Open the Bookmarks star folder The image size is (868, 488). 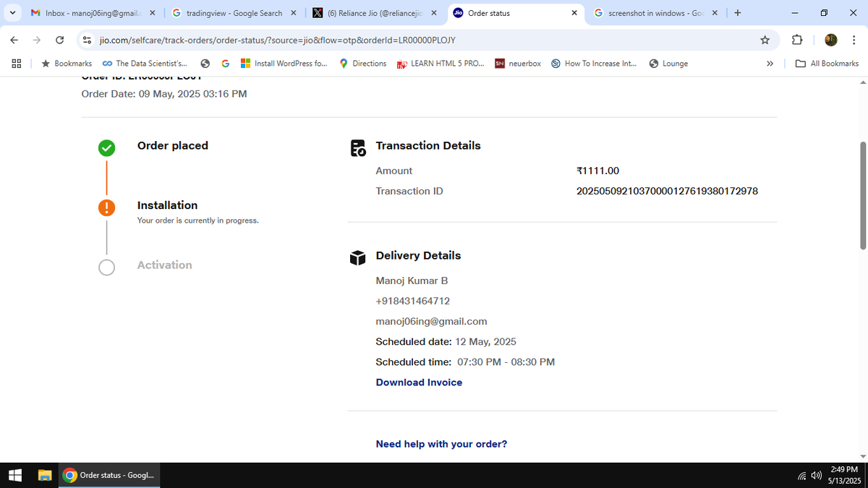click(x=67, y=64)
